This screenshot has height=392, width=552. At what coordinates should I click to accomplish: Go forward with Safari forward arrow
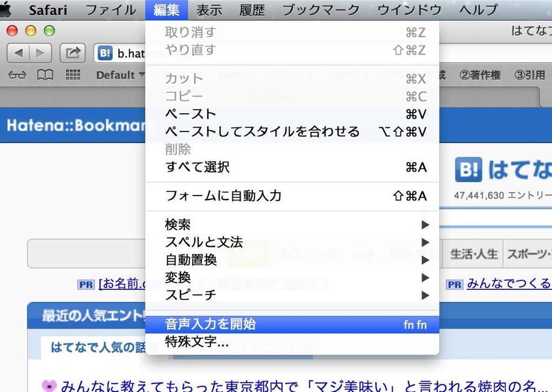40,53
